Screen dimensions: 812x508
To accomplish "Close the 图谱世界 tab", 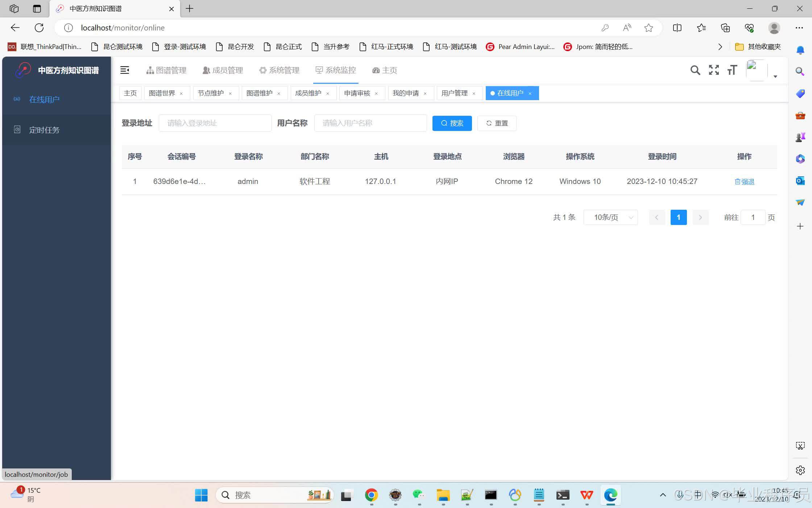I will pyautogui.click(x=181, y=94).
